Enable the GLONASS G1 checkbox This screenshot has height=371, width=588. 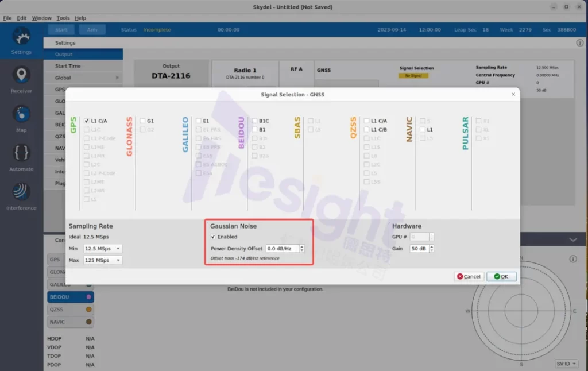pos(142,121)
